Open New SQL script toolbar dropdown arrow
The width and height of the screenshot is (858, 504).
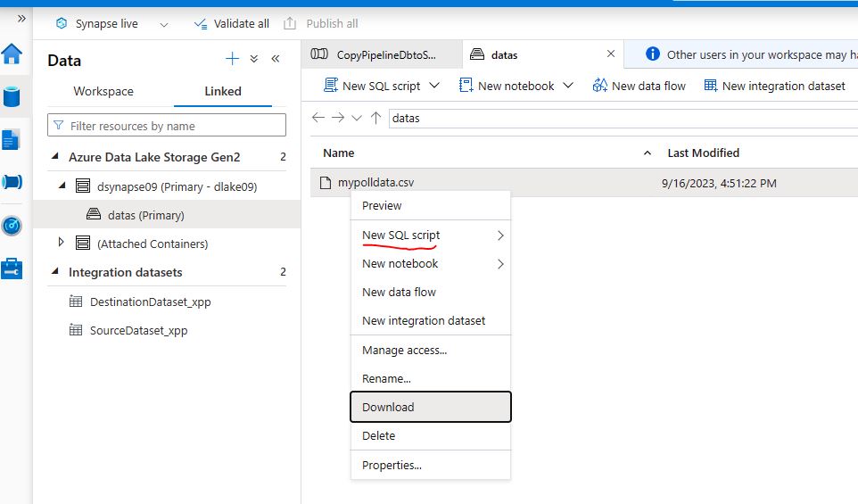point(434,86)
